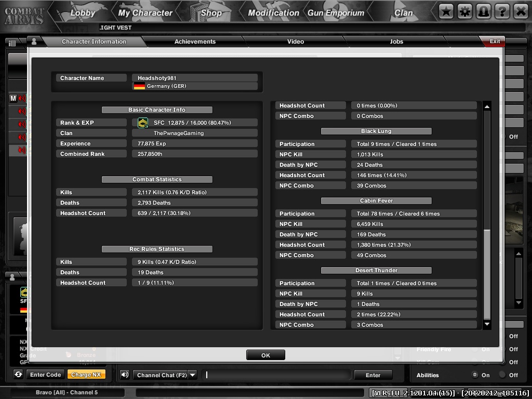The image size is (532, 399).
Task: Open the Video tab
Action: (296, 42)
